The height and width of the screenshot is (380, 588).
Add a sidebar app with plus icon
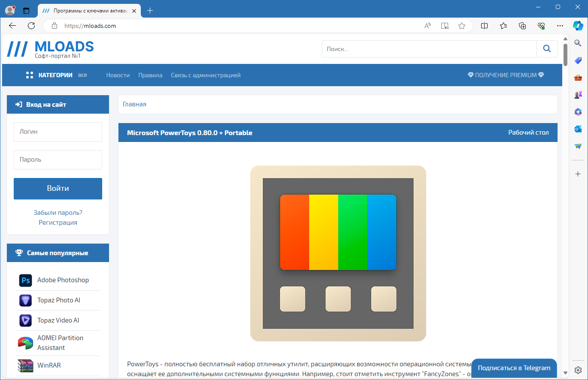click(x=578, y=174)
